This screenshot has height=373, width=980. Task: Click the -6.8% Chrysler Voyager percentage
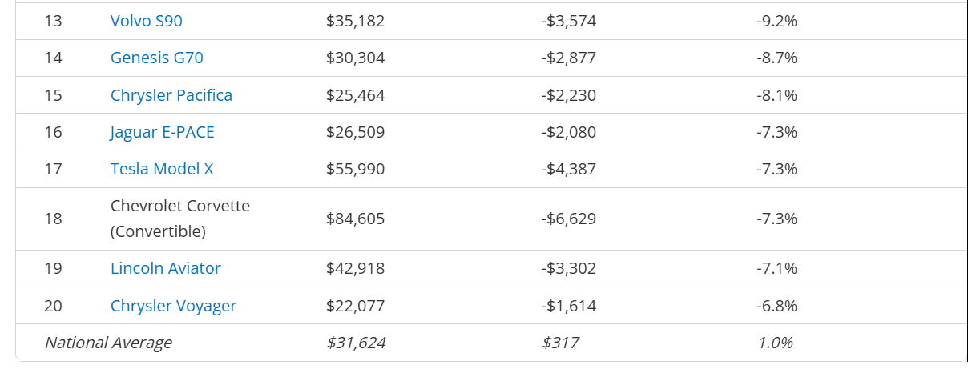(776, 306)
